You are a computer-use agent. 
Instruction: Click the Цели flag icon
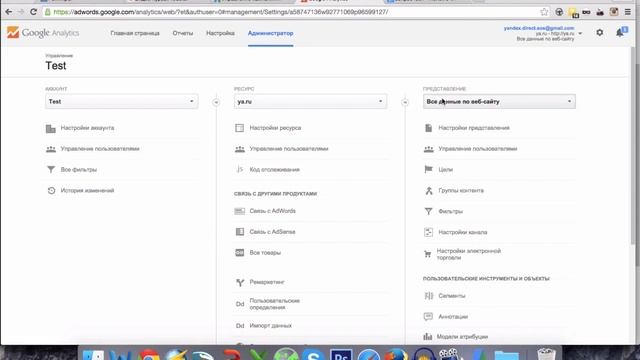click(x=428, y=169)
